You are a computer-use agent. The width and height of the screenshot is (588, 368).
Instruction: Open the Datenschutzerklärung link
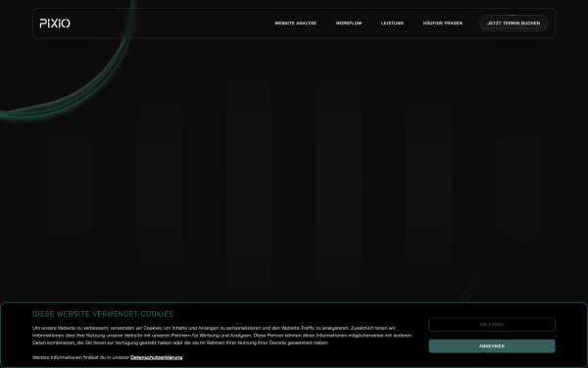click(x=157, y=357)
